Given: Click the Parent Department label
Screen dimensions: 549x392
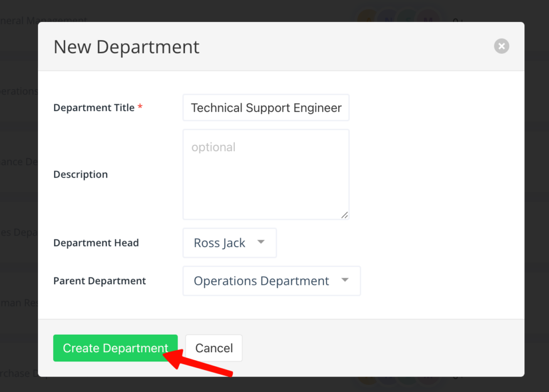Looking at the screenshot, I should (x=100, y=281).
